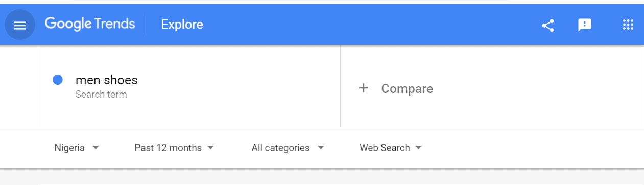Edit the men shoes search term
The height and width of the screenshot is (185, 644).
(107, 80)
